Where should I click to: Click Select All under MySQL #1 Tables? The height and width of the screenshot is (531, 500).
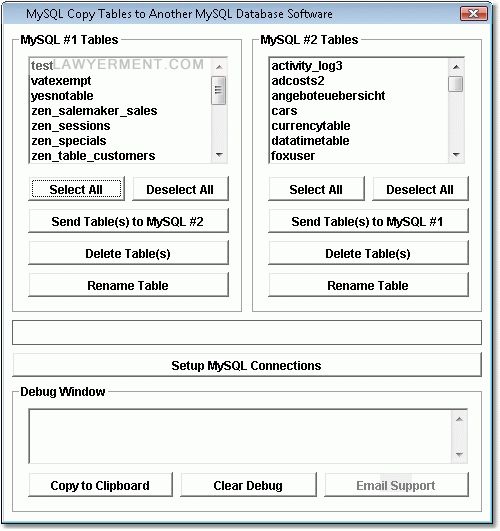coord(77,189)
